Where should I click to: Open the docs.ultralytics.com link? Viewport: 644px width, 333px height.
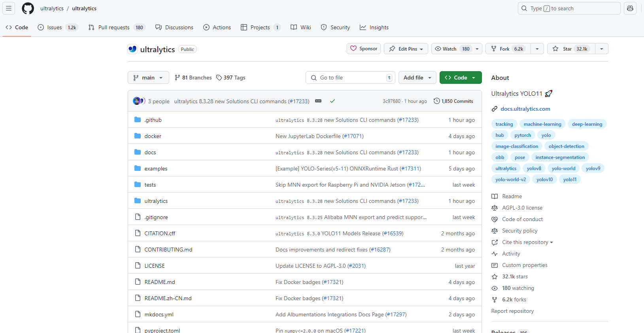pos(525,109)
